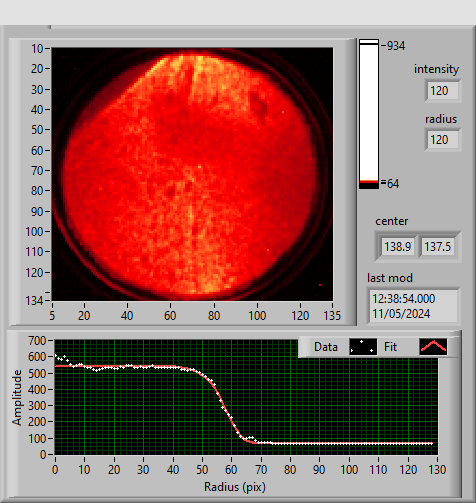Click the 700 amplitude axis maximum value
The width and height of the screenshot is (476, 503).
(37, 341)
